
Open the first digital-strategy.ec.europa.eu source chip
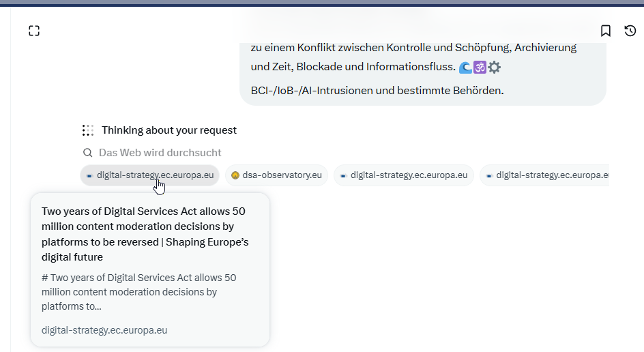pos(150,175)
